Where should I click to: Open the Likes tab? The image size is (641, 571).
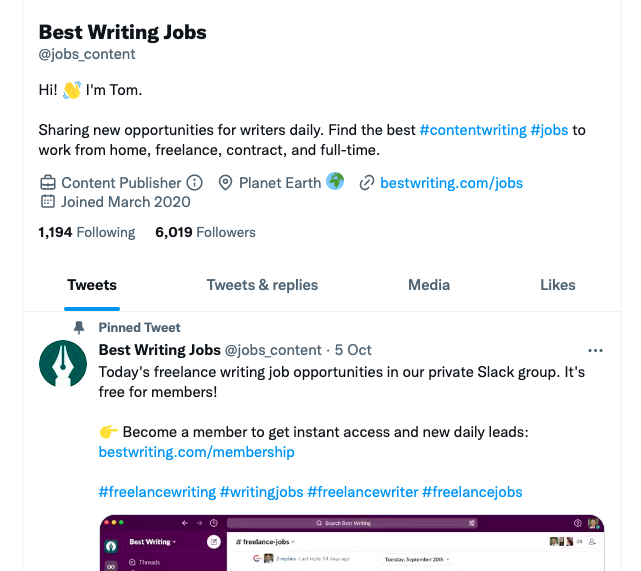pyautogui.click(x=558, y=285)
